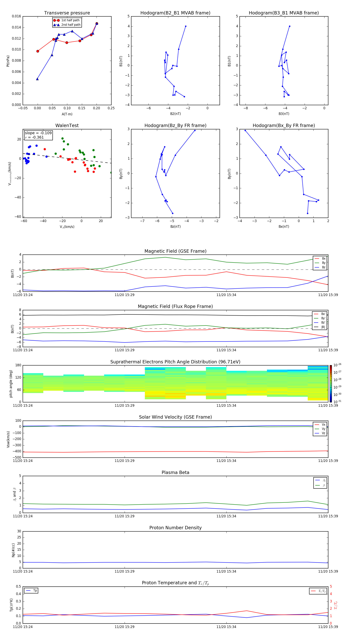The height and width of the screenshot is (644, 351).
Task: Click the 'Magnetic Field (GSE Frame)' title
Action: click(x=175, y=251)
